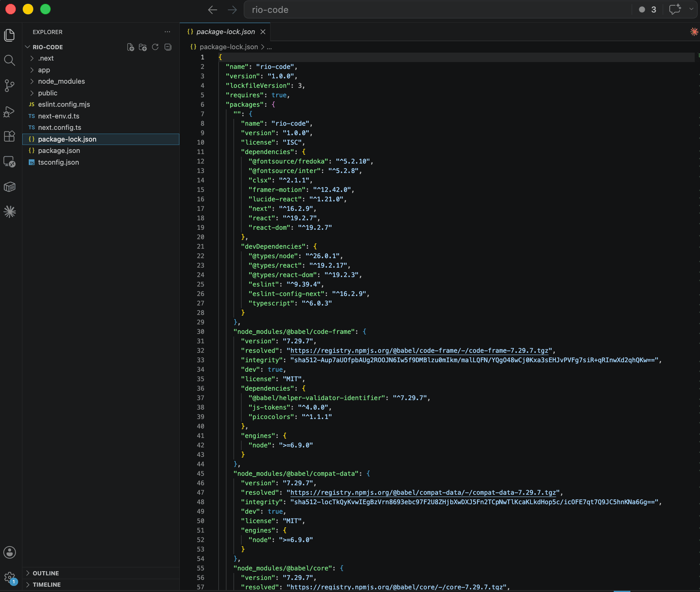Open the compat-data-7.29.7.tgz registry link
This screenshot has height=592, width=700.
pyautogui.click(x=423, y=492)
